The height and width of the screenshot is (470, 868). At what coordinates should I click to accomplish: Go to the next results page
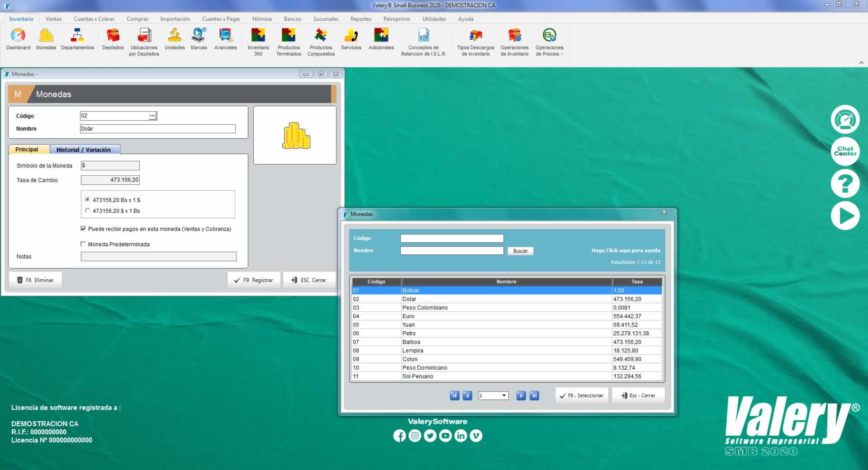pos(521,395)
